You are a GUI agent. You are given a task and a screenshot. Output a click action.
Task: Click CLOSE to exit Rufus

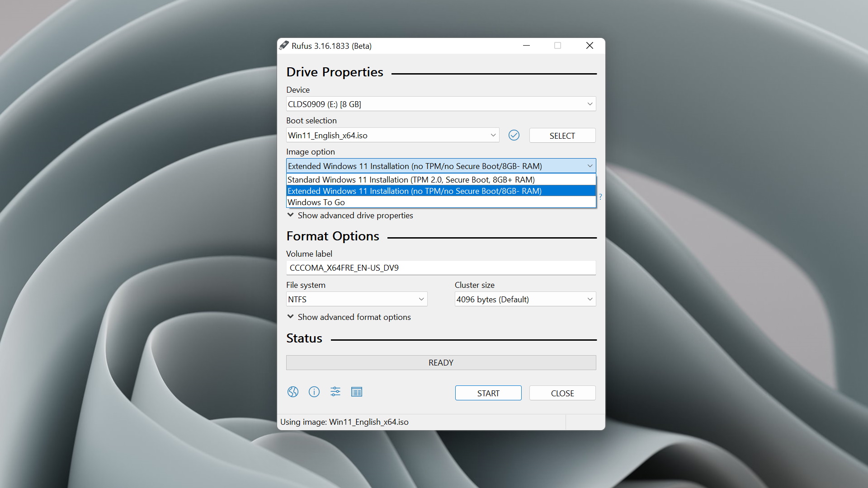562,393
